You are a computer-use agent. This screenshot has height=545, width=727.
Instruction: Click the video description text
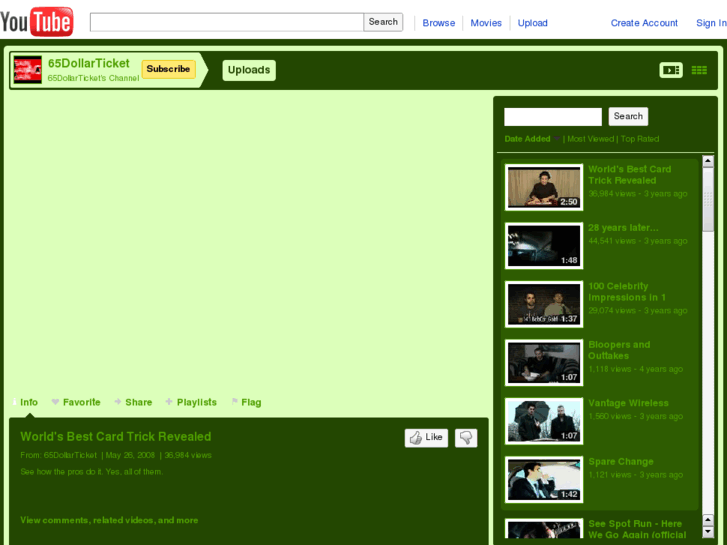pos(91,472)
